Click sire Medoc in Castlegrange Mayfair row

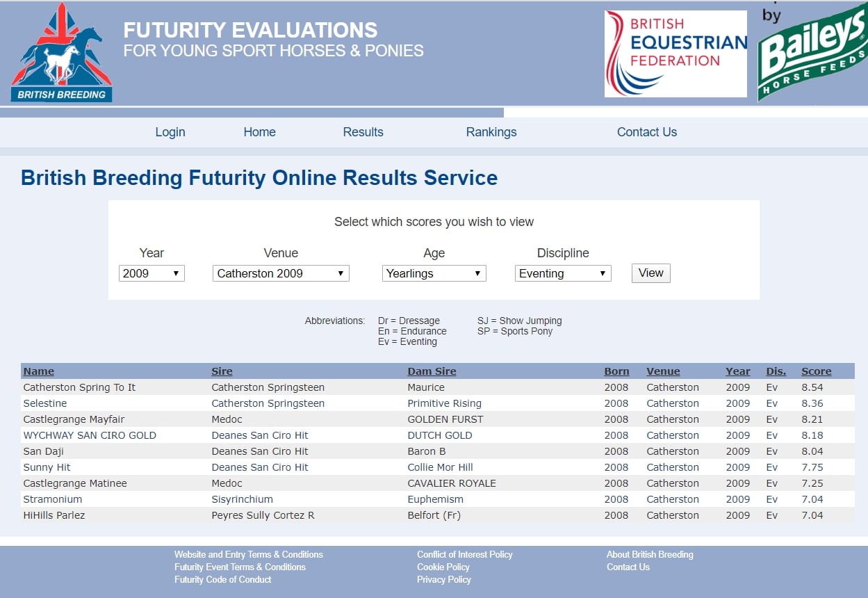pyautogui.click(x=227, y=419)
